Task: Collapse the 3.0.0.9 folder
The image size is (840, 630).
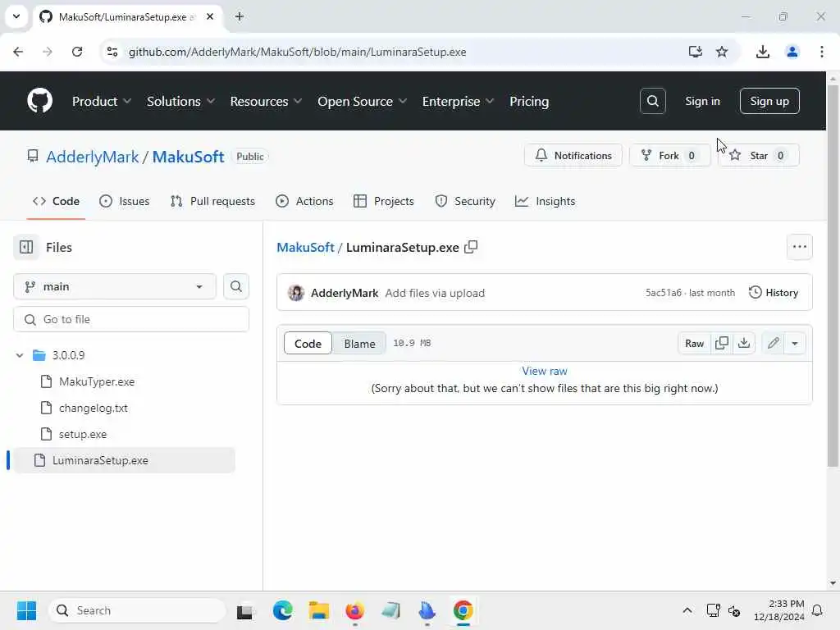Action: tap(20, 355)
